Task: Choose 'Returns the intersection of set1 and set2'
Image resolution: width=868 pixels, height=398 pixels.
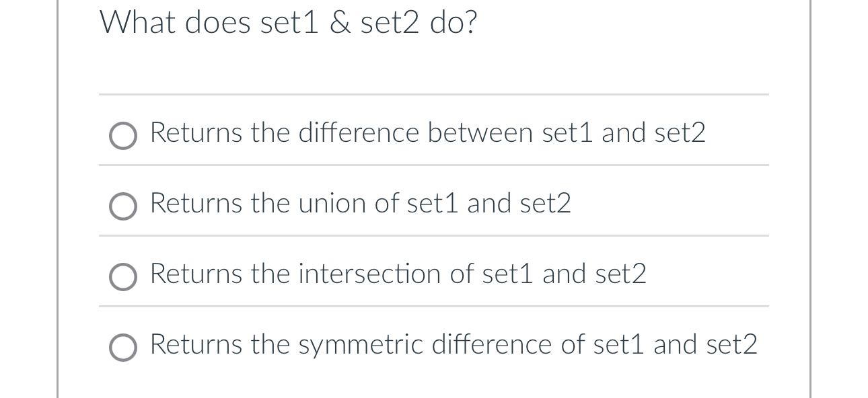Action: 398,274
